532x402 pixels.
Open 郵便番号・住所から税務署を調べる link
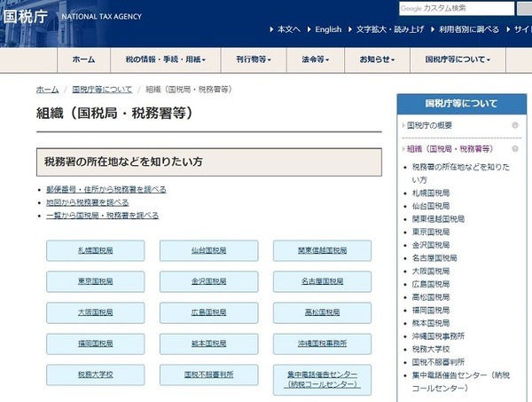[x=106, y=189]
